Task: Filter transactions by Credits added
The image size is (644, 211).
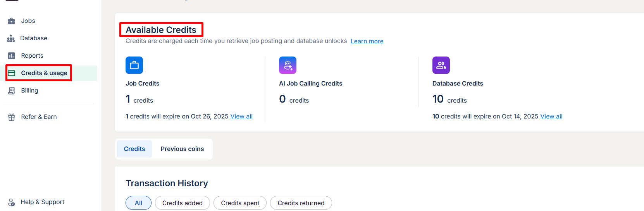Action: pos(182,203)
